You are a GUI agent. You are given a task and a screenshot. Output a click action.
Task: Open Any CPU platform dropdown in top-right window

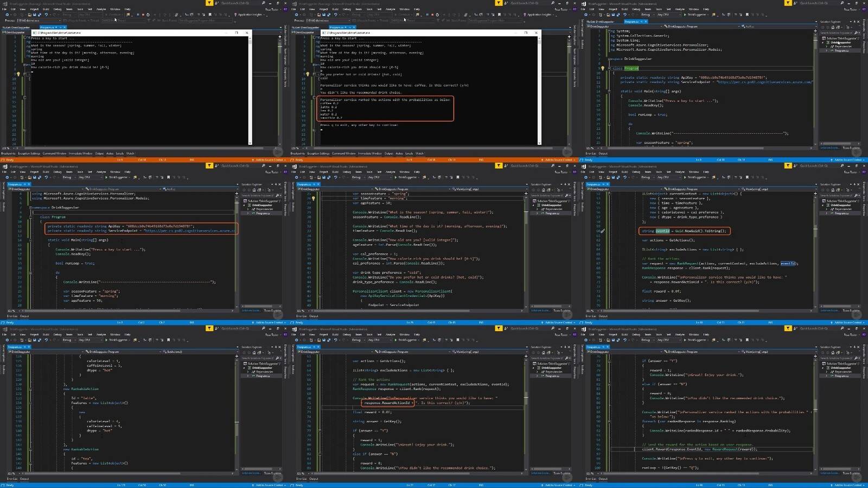click(669, 15)
